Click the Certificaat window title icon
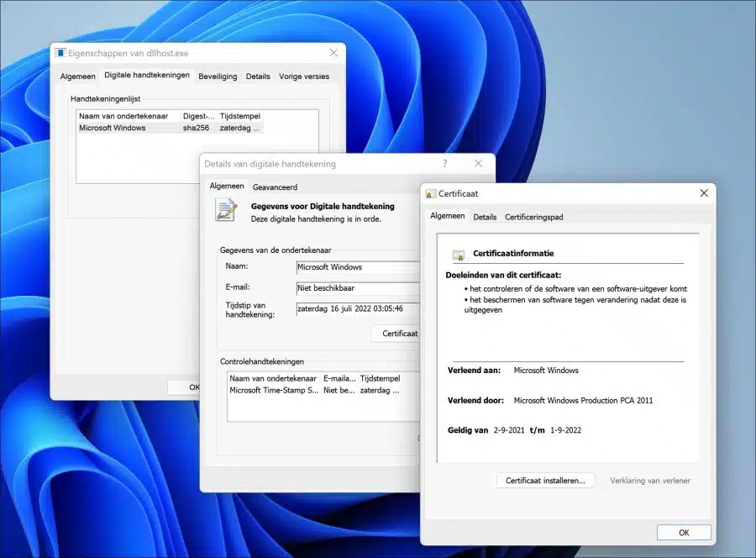 (x=430, y=194)
